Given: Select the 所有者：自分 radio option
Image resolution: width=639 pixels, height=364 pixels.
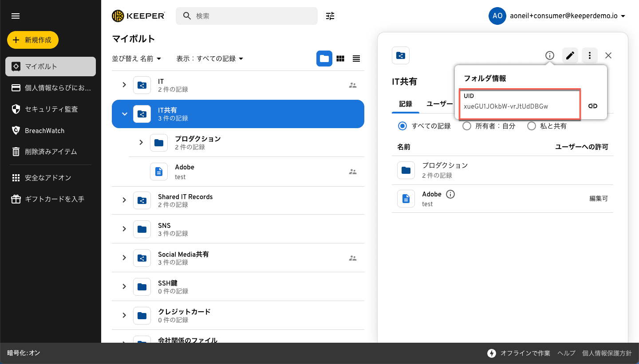Looking at the screenshot, I should click(467, 126).
